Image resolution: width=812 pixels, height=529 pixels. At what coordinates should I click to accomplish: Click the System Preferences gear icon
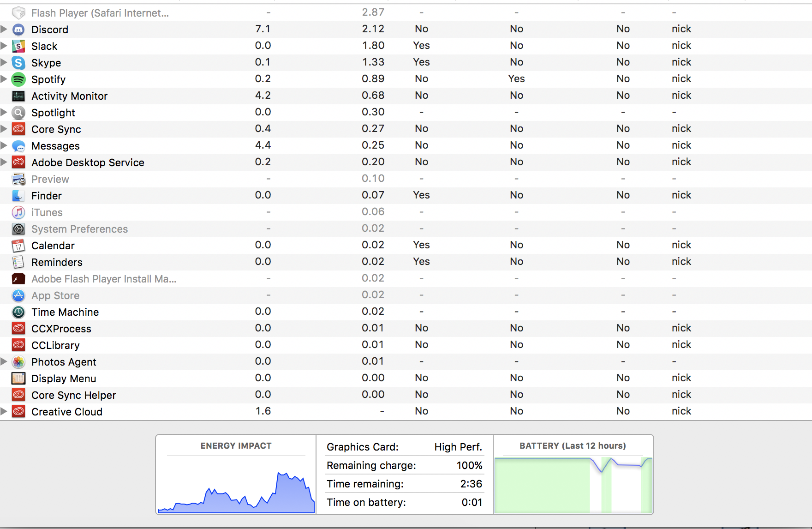(x=18, y=229)
